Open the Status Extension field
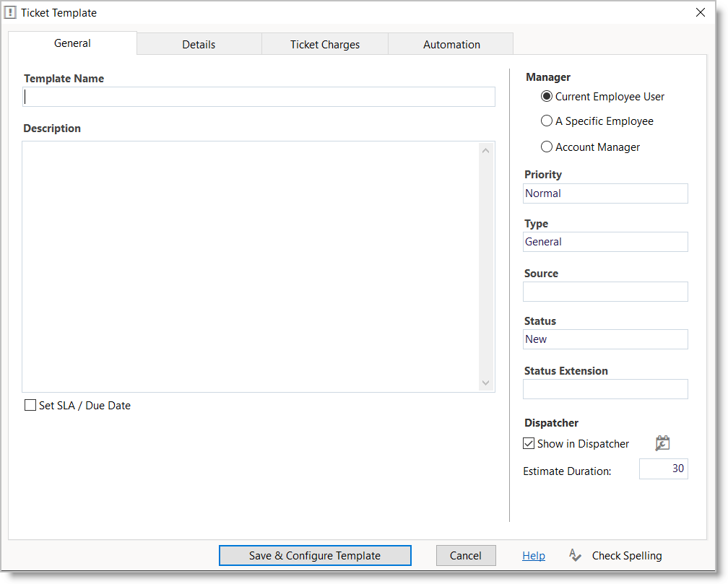Image resolution: width=728 pixels, height=584 pixels. (605, 389)
